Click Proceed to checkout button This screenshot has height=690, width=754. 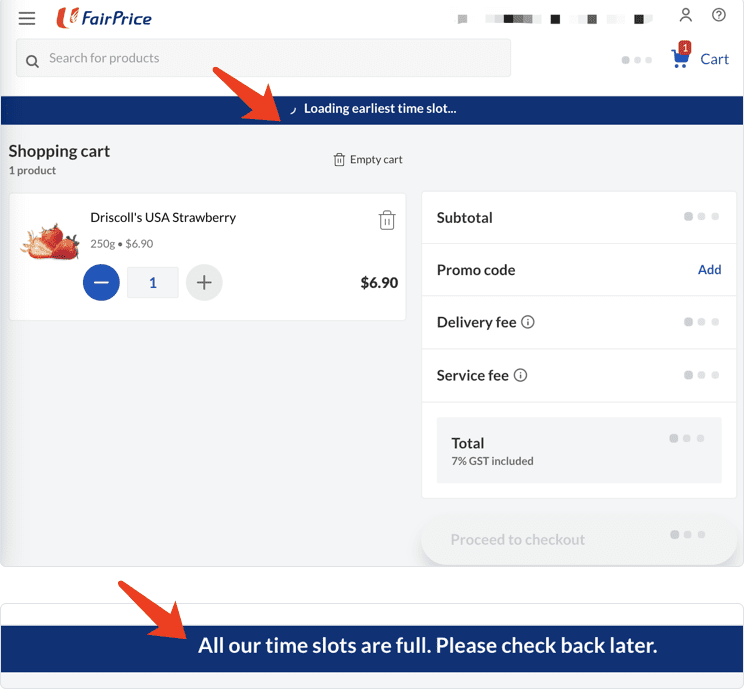[x=579, y=539]
